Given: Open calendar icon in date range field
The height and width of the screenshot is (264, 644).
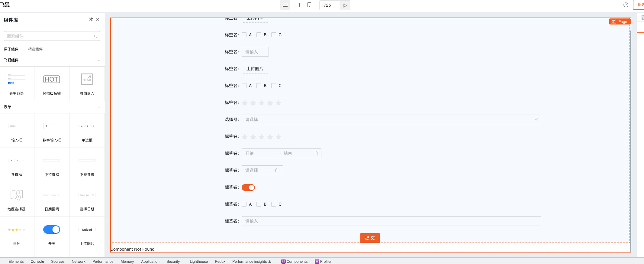Looking at the screenshot, I should 316,153.
